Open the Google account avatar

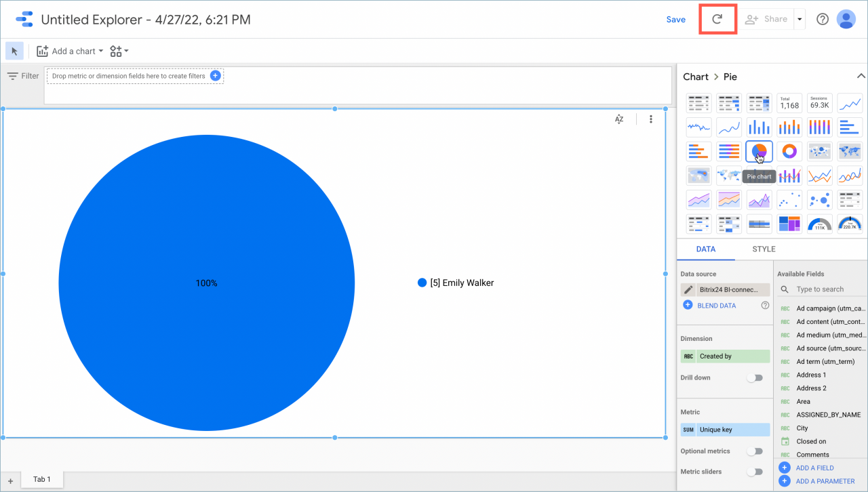point(846,19)
